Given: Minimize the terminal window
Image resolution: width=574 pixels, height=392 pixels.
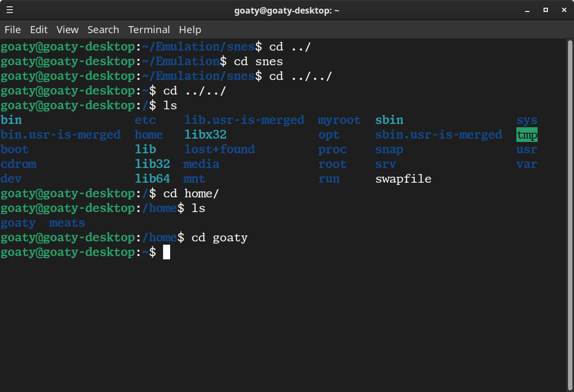Looking at the screenshot, I should tap(527, 10).
